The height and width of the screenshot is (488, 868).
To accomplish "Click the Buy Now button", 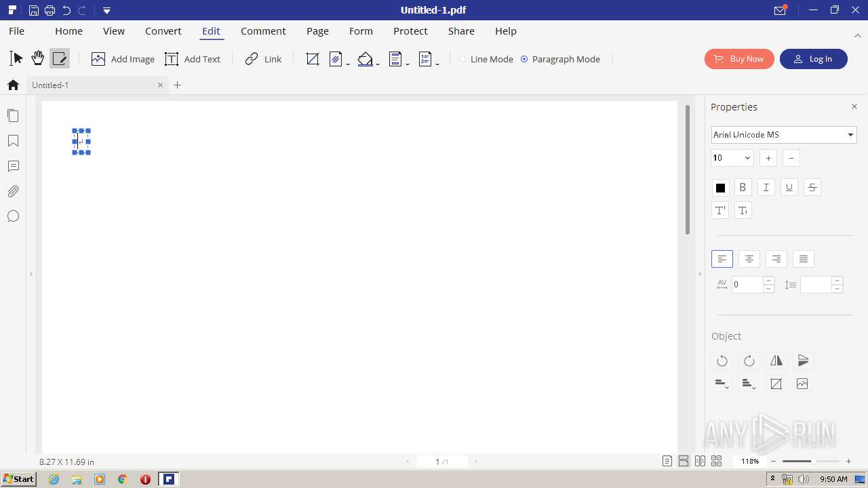I will pyautogui.click(x=739, y=59).
